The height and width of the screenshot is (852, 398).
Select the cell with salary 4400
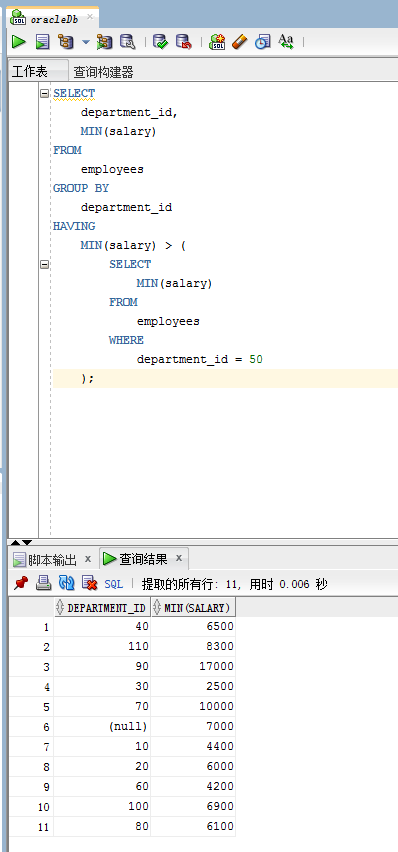[193, 747]
